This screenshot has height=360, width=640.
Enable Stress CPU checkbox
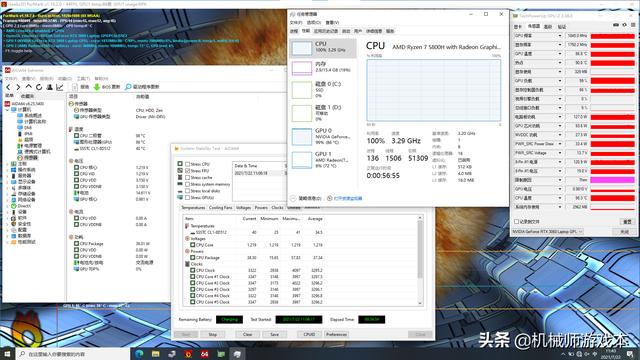(x=188, y=164)
